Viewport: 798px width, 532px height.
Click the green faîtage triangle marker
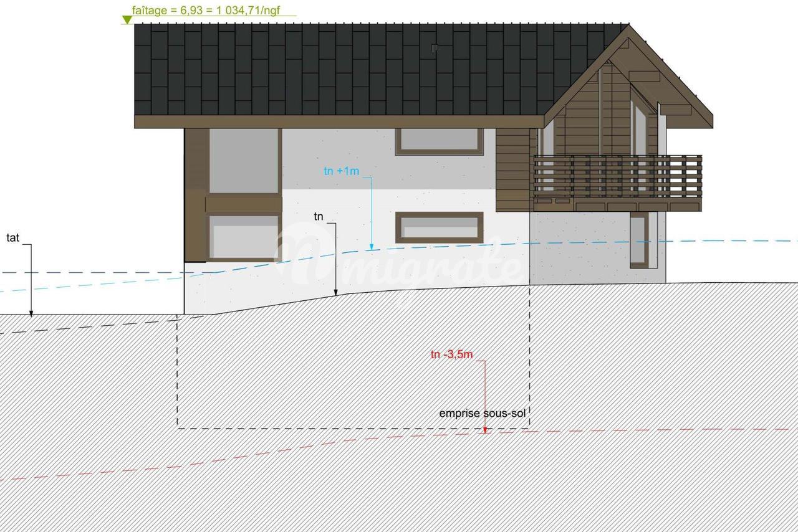pyautogui.click(x=127, y=20)
